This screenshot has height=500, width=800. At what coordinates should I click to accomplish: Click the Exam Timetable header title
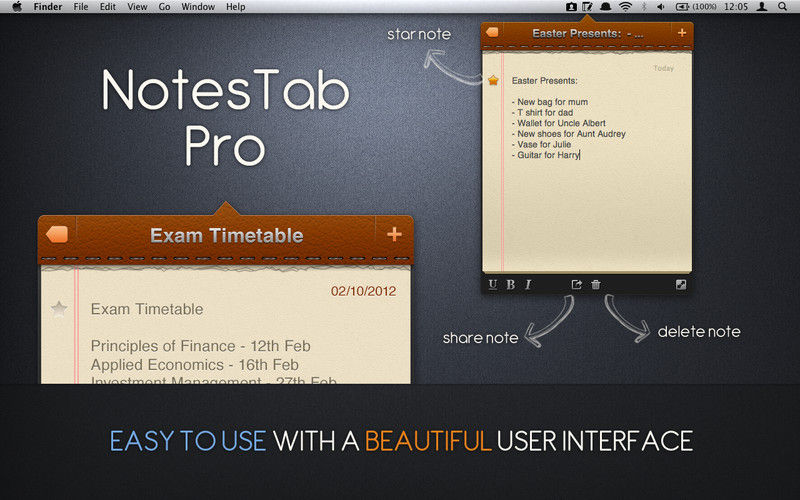(x=227, y=236)
